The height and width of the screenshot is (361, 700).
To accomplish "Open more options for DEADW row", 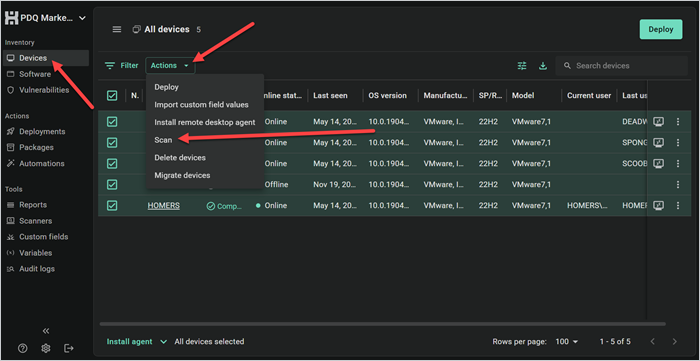I will [x=678, y=122].
